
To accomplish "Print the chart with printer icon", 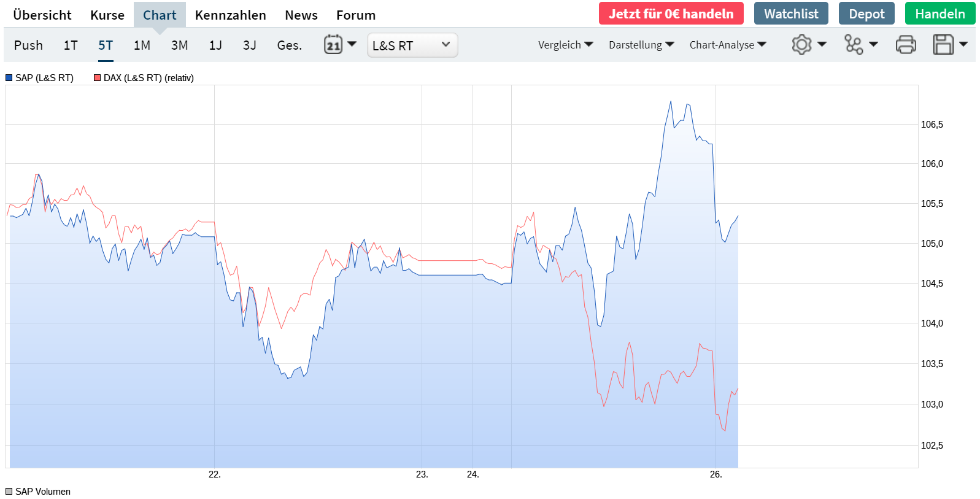I will pyautogui.click(x=906, y=44).
